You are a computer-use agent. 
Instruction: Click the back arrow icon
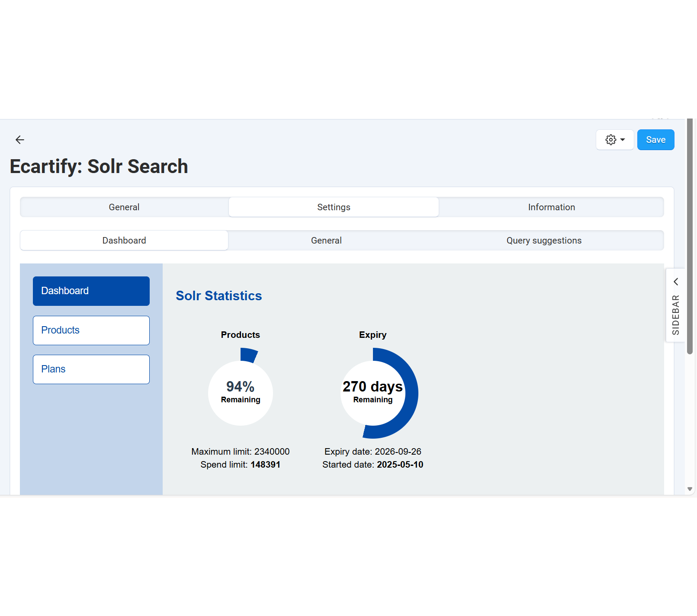20,140
